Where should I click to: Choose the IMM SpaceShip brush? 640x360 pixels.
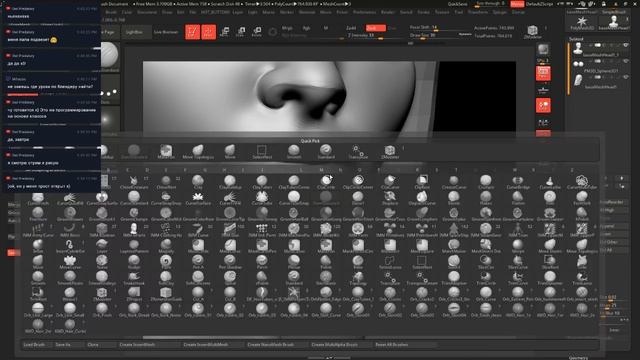(454, 231)
